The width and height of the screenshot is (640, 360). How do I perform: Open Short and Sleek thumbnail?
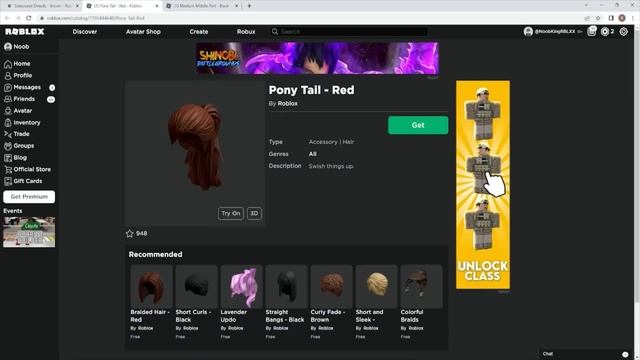[x=376, y=287]
